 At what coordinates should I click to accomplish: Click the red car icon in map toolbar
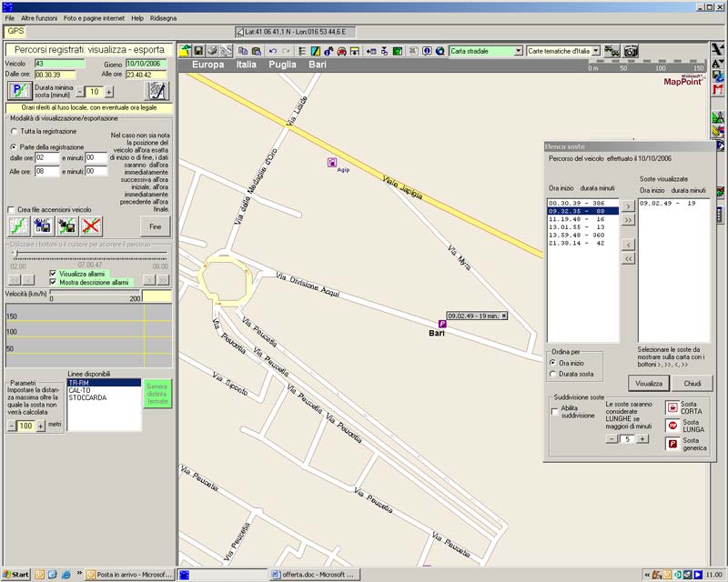(x=342, y=51)
